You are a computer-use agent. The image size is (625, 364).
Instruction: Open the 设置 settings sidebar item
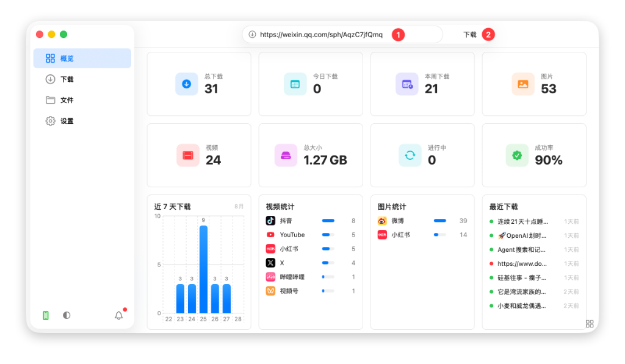click(x=82, y=121)
